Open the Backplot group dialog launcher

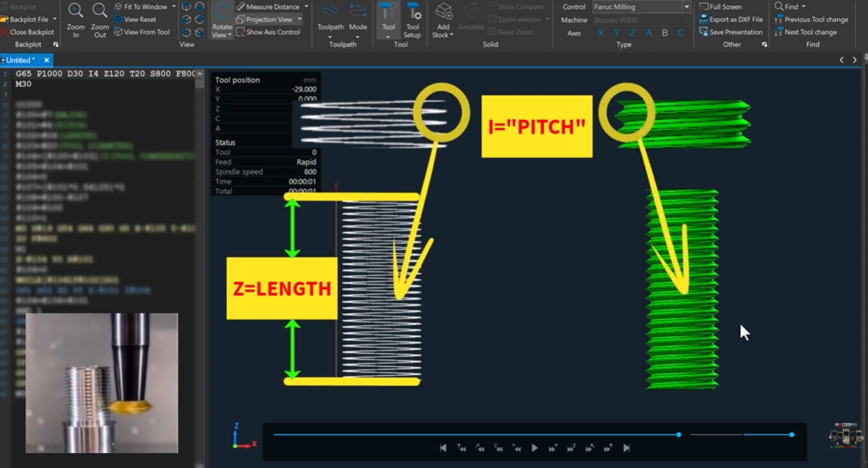[56, 44]
